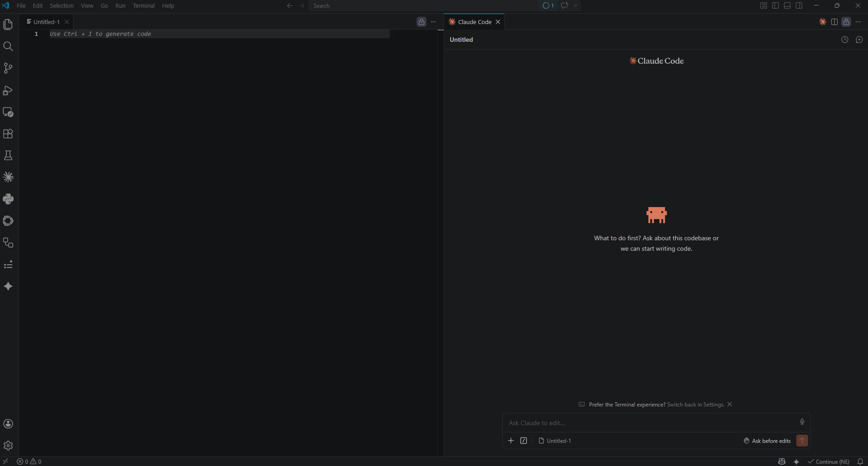This screenshot has height=466, width=868.
Task: Open the Go menu
Action: 104,5
